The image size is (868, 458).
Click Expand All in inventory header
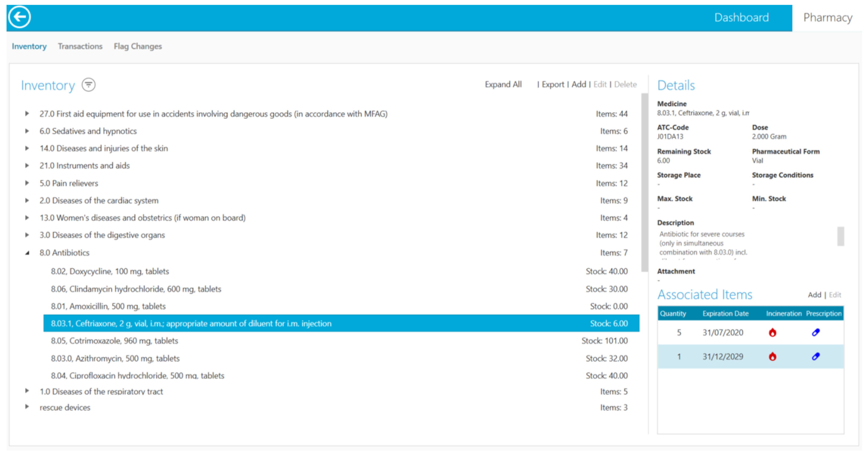[503, 85]
